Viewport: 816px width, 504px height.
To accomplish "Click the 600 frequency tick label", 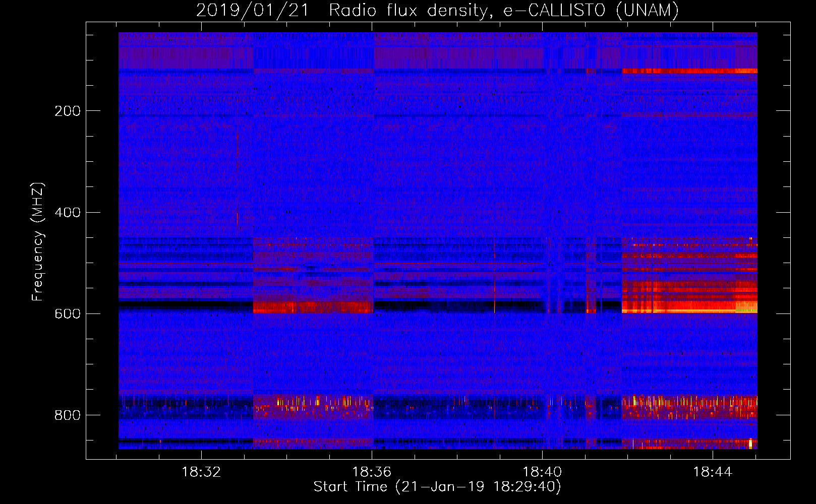I will click(68, 313).
